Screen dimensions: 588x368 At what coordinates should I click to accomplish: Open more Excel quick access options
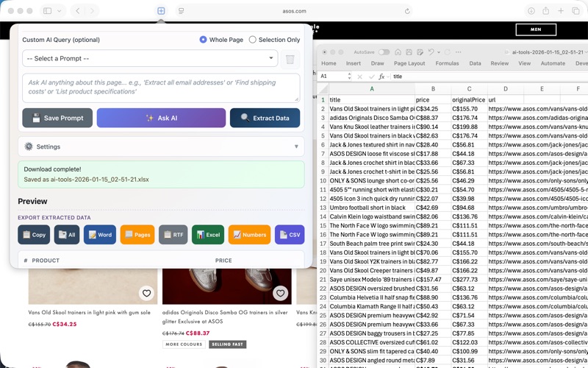458,52
